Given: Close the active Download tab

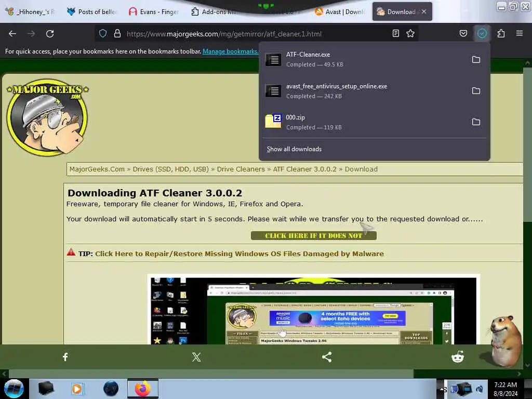Looking at the screenshot, I should pos(424,11).
